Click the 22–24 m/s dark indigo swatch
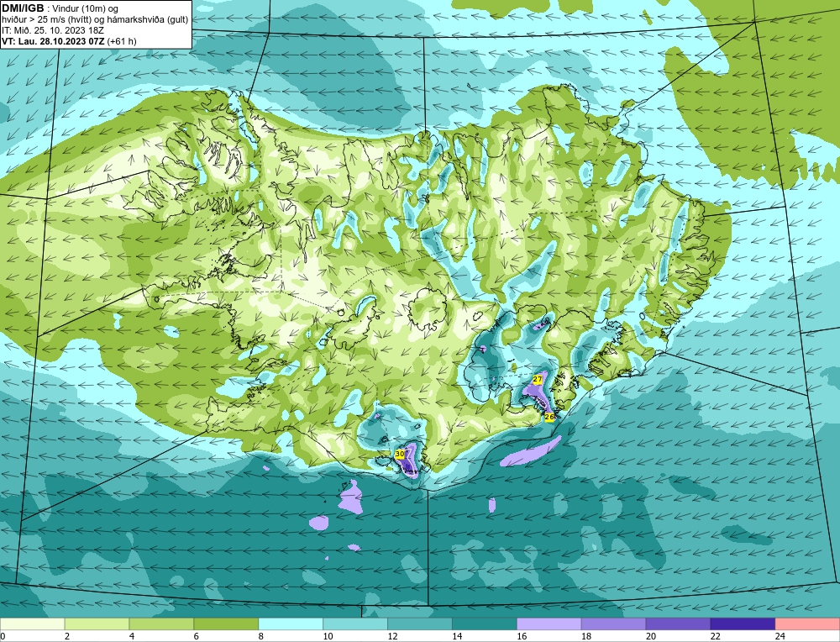This screenshot has width=840, height=642. tap(743, 624)
